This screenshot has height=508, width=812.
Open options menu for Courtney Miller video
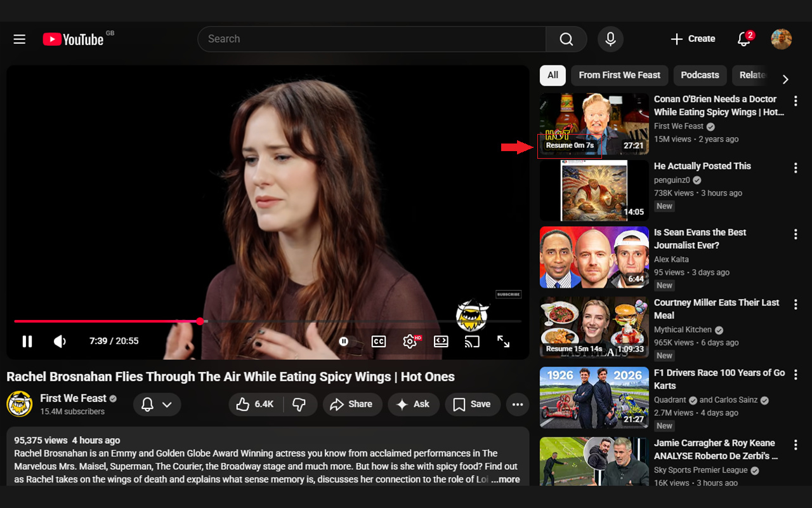(796, 305)
